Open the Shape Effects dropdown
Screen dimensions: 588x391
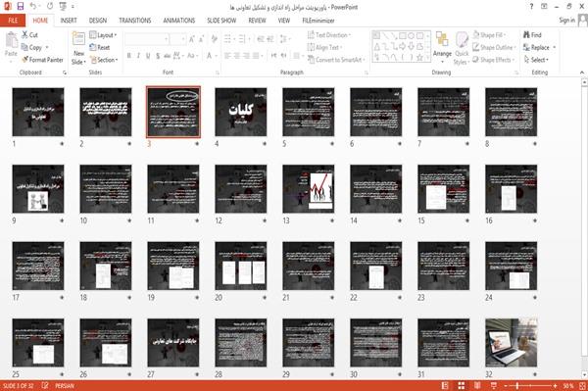[494, 60]
